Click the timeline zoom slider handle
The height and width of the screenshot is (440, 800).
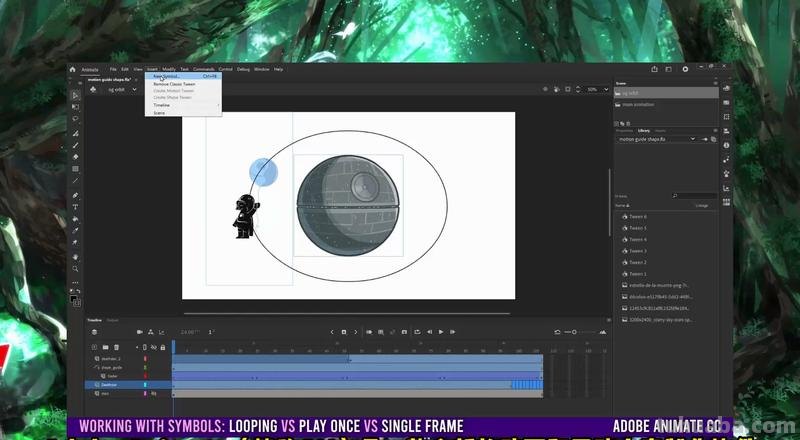574,332
